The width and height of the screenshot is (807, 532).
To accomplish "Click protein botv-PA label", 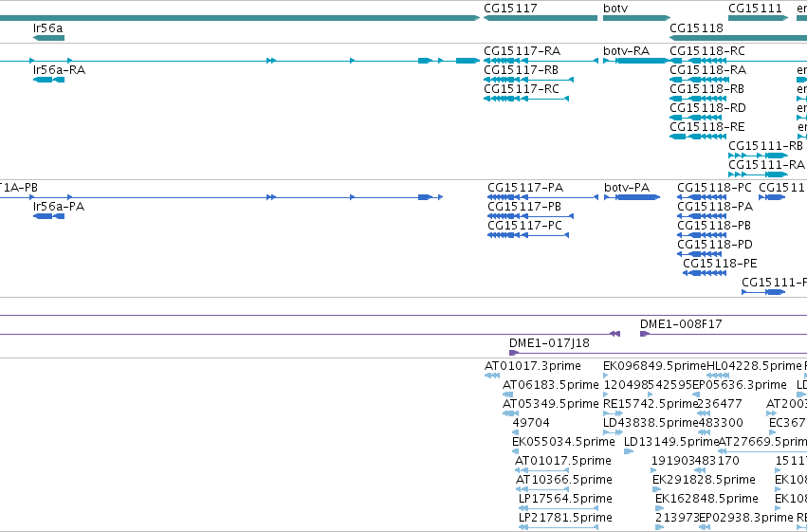I will coord(627,188).
